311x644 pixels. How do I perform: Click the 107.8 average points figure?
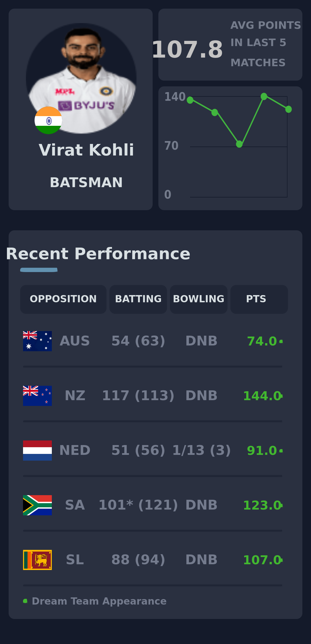click(x=187, y=50)
